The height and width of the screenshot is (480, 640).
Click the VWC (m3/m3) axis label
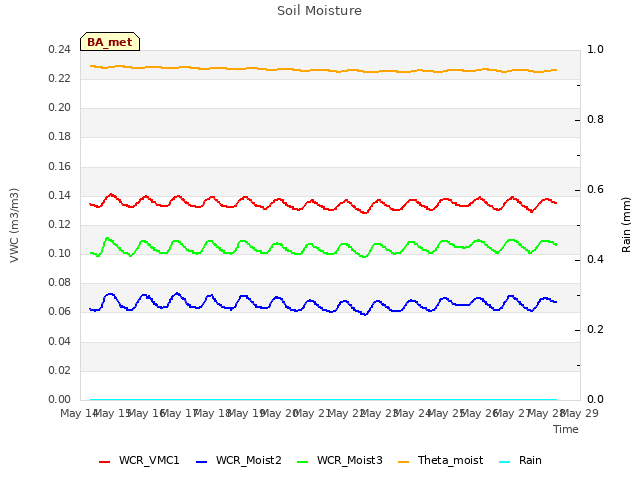pyautogui.click(x=14, y=225)
